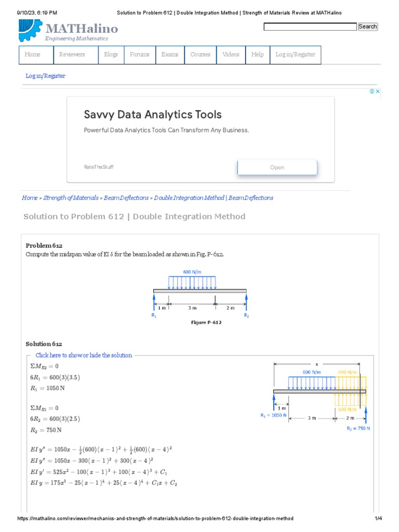This screenshot has height=532, width=399.
Task: Go to the Forums menu item
Action: pos(139,55)
